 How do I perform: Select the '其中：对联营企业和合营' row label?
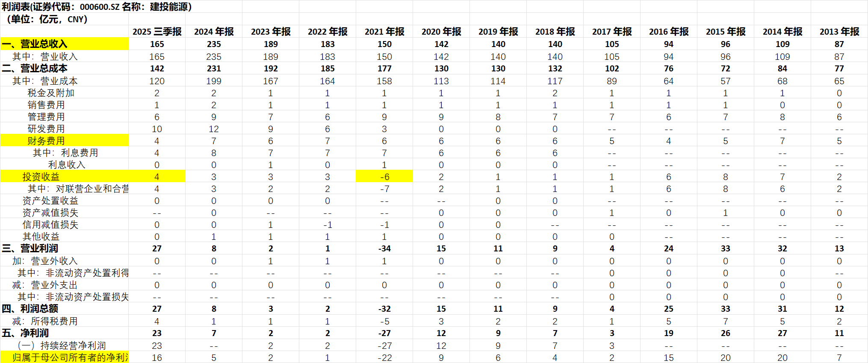(x=78, y=189)
